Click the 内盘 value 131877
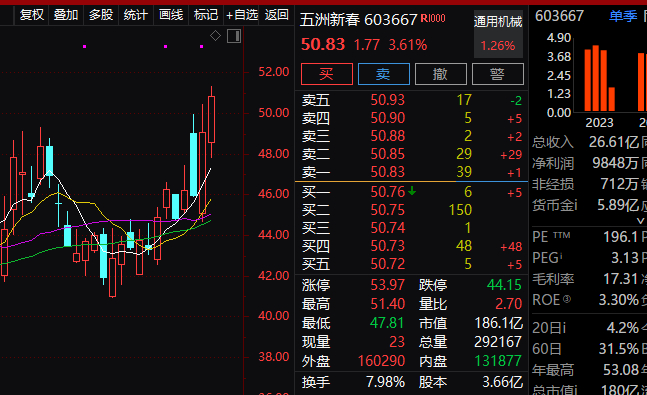The width and height of the screenshot is (647, 395). point(498,361)
